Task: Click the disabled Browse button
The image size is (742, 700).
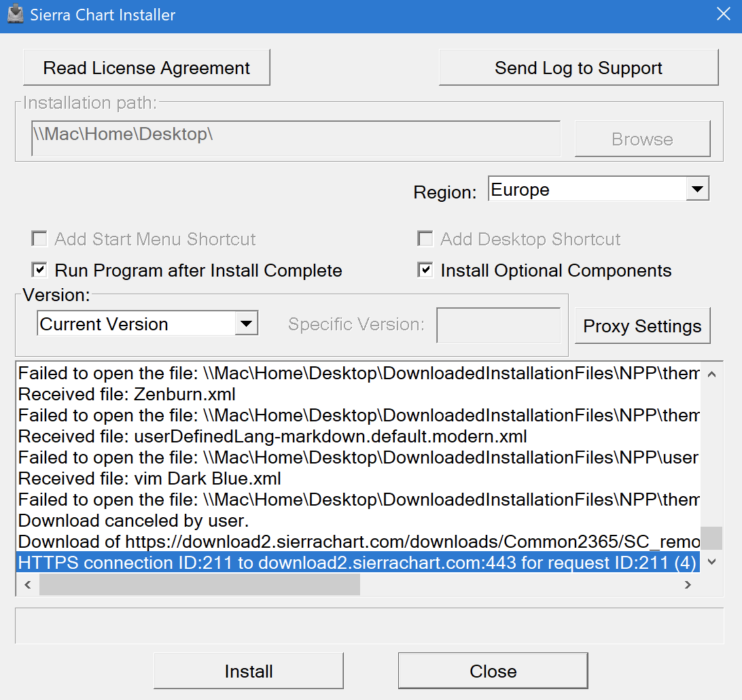Action: pos(642,139)
